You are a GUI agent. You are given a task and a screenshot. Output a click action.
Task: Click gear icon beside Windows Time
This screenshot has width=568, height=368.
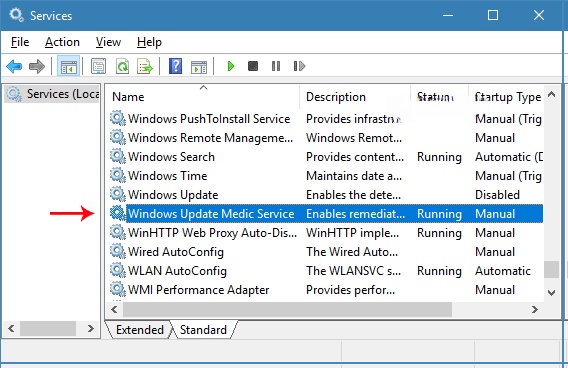point(118,175)
